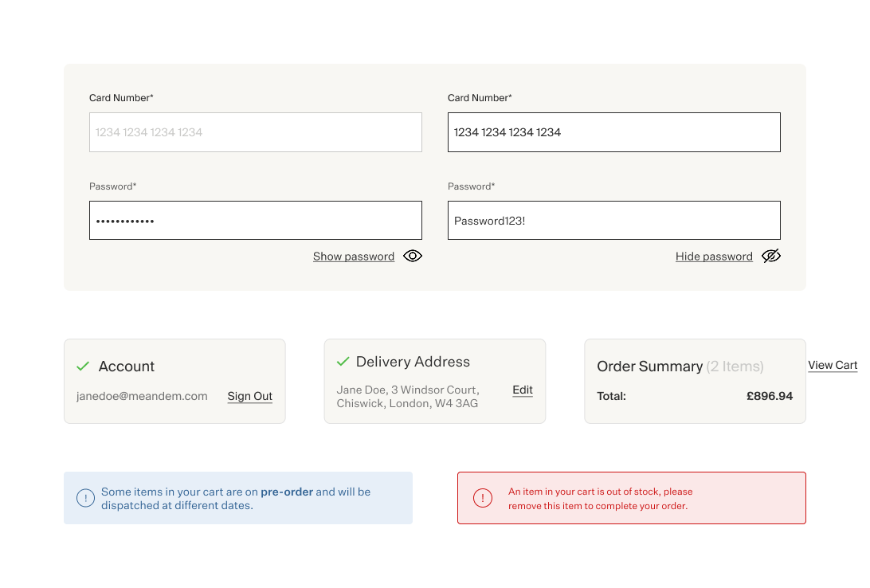This screenshot has height=588, width=870.
Task: Click the £896.94 total amount
Action: pyautogui.click(x=769, y=396)
